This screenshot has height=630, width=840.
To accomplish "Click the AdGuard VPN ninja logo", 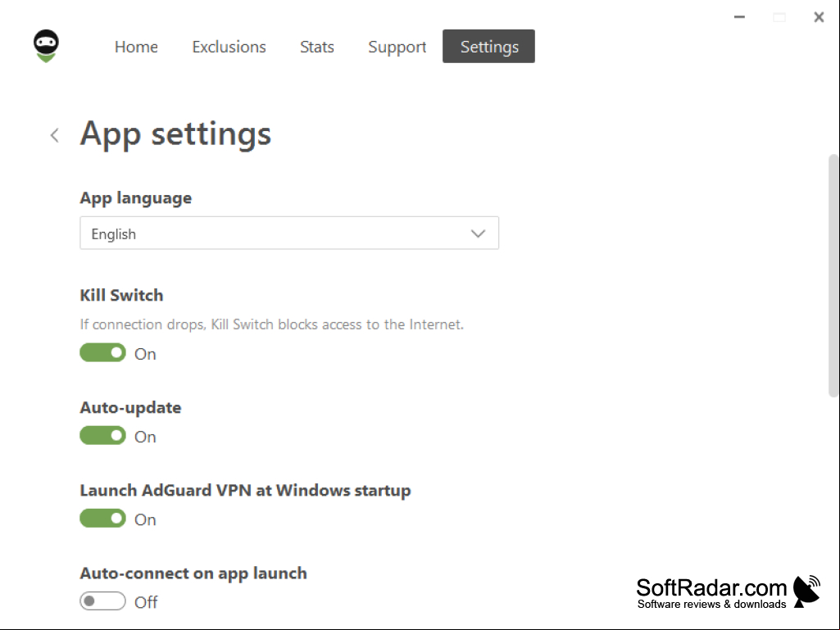I will (46, 46).
